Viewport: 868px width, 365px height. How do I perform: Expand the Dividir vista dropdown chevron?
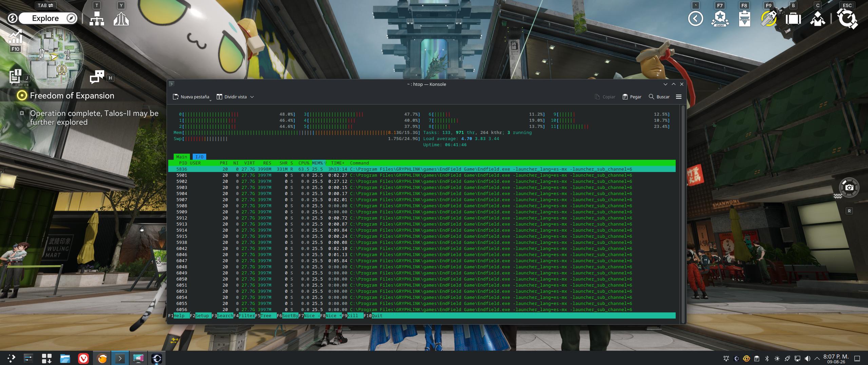click(x=252, y=97)
